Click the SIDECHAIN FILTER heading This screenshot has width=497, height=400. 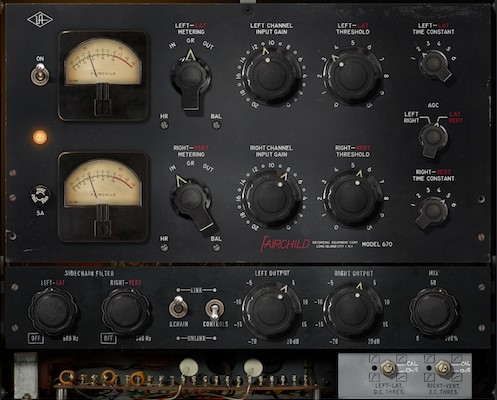point(89,273)
